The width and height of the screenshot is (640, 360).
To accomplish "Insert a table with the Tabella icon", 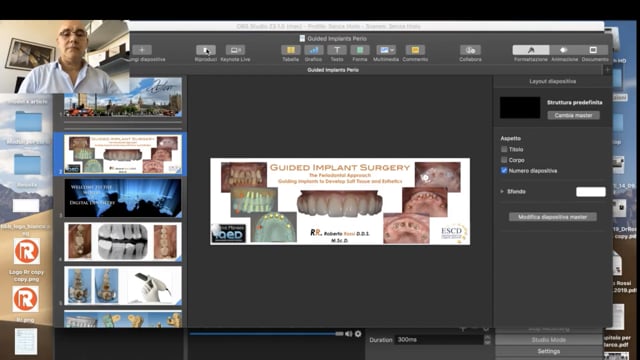I will tap(291, 50).
